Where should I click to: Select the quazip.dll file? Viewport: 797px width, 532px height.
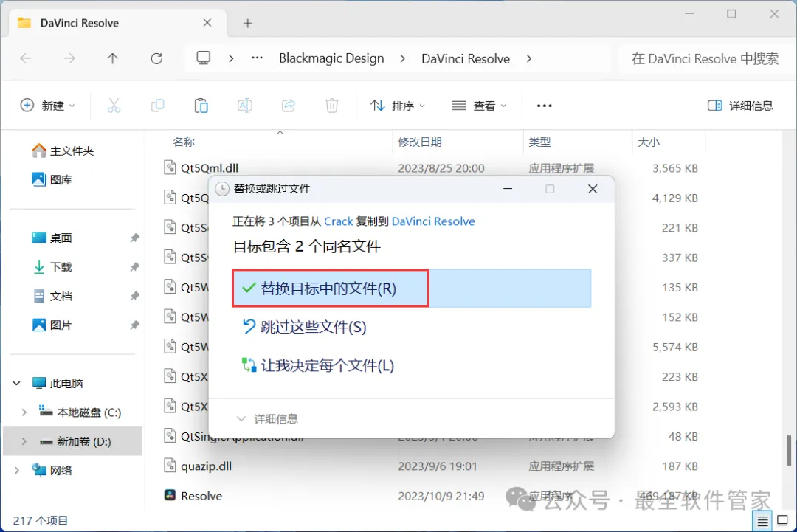tap(207, 466)
